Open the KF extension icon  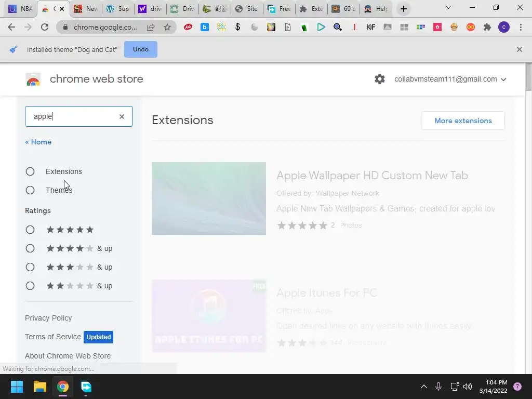pyautogui.click(x=370, y=27)
